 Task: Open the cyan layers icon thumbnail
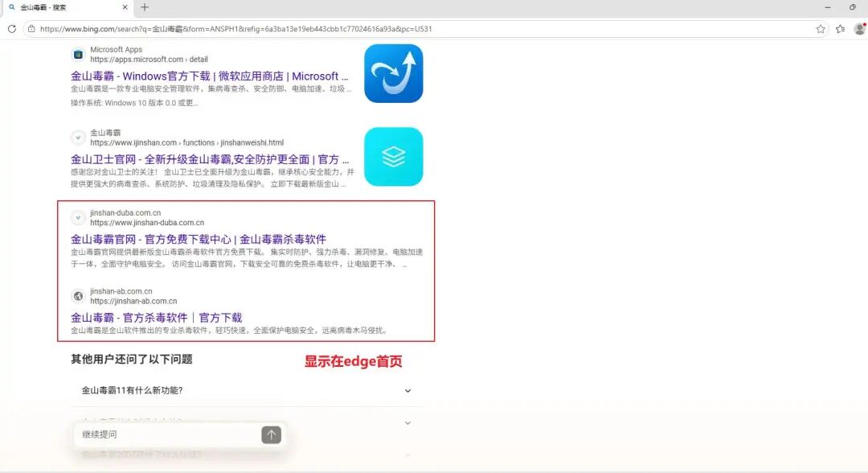tap(394, 157)
